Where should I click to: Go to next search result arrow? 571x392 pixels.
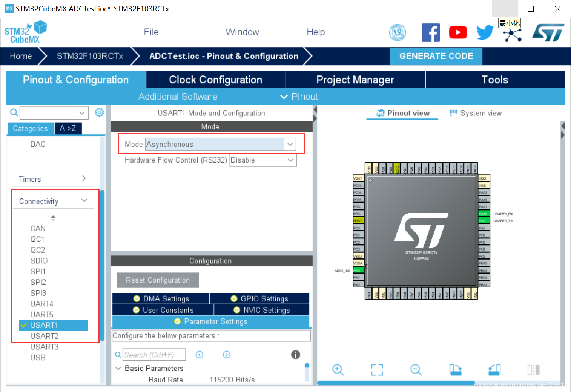227,355
